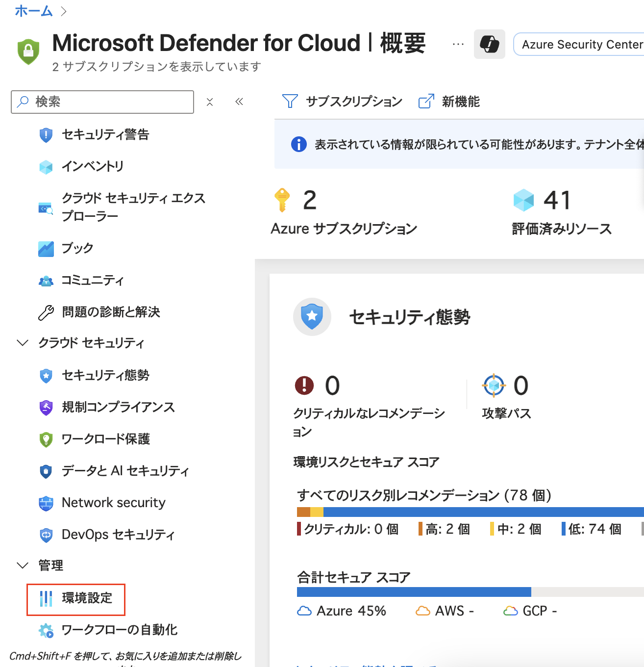The width and height of the screenshot is (644, 667).
Task: Clear the search box with X icon
Action: coord(210,102)
